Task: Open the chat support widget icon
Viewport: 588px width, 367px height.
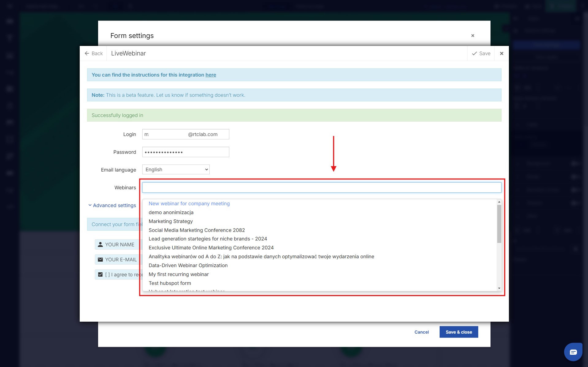Action: coord(573,352)
